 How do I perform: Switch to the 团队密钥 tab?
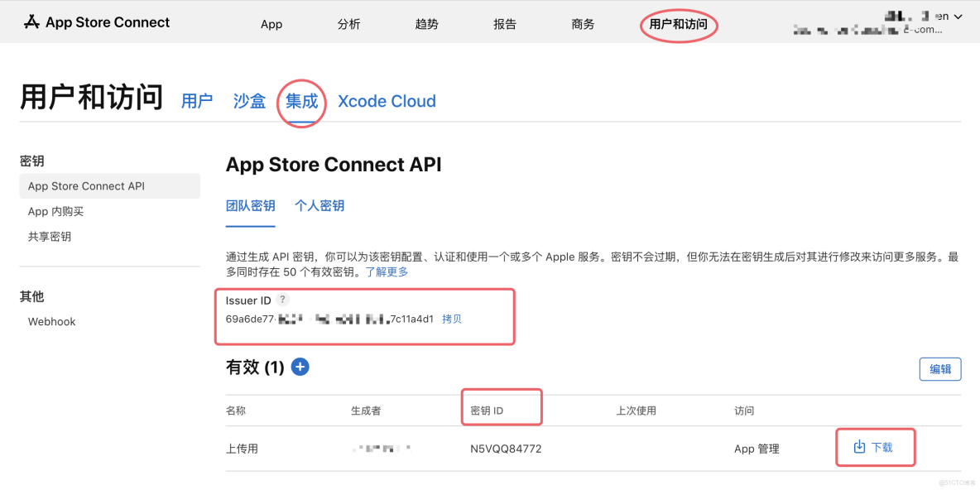pyautogui.click(x=251, y=205)
